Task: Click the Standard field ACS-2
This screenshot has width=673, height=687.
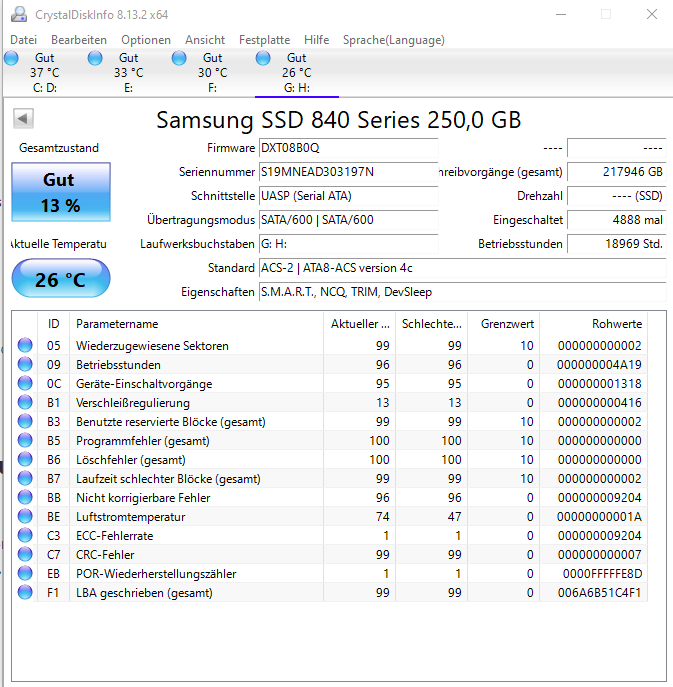Action: (x=463, y=268)
